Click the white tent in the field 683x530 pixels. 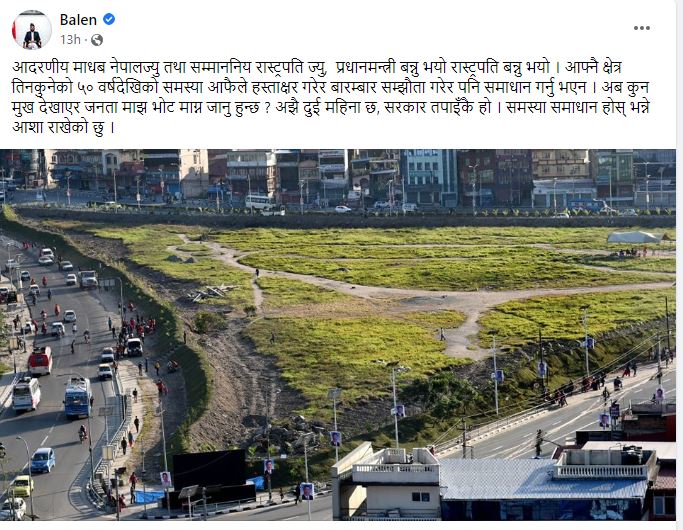point(634,237)
